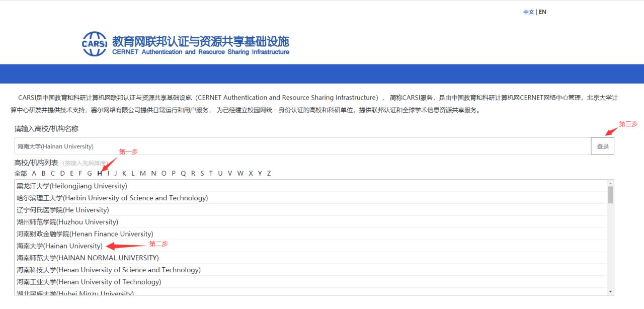
Task: Select letter Z in the alphabet filter
Action: (269, 173)
